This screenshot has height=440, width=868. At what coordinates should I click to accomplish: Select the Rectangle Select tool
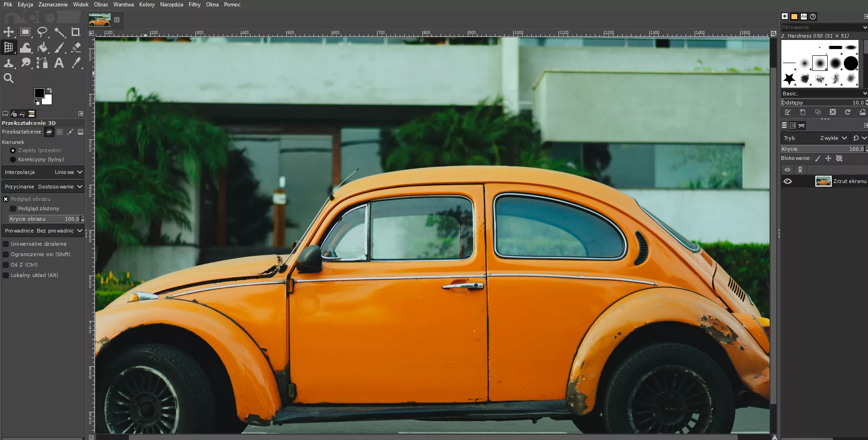(25, 32)
